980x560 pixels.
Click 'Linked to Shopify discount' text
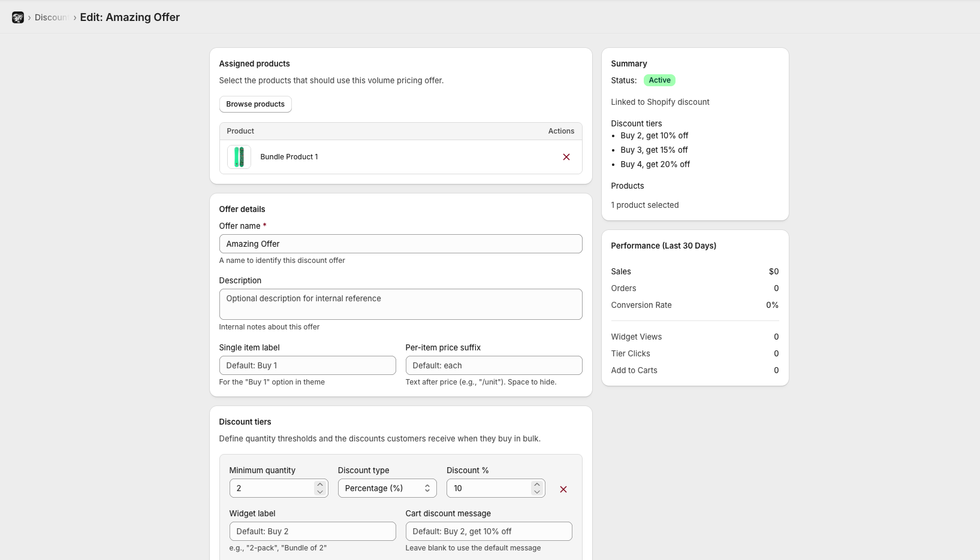point(660,102)
